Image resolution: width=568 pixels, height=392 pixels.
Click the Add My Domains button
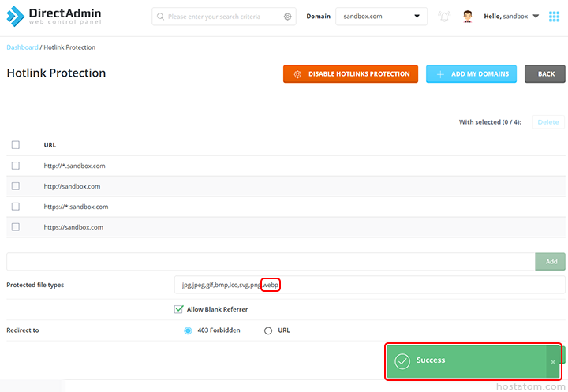(471, 74)
